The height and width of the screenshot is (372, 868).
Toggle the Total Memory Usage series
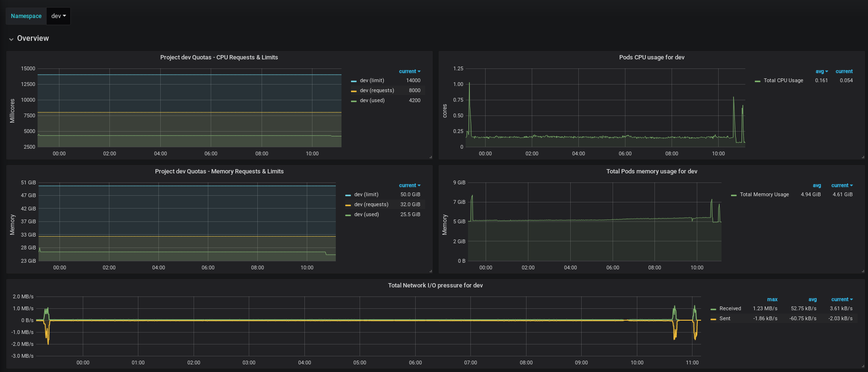click(764, 195)
